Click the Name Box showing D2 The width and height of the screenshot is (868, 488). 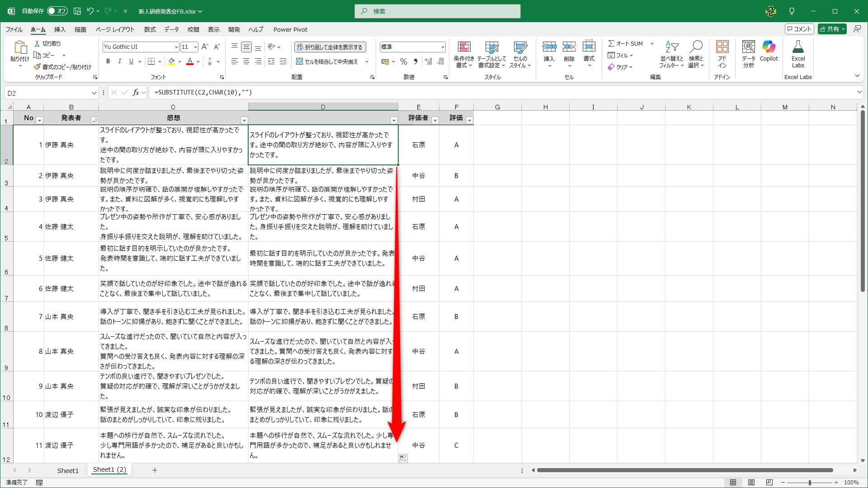tap(45, 93)
